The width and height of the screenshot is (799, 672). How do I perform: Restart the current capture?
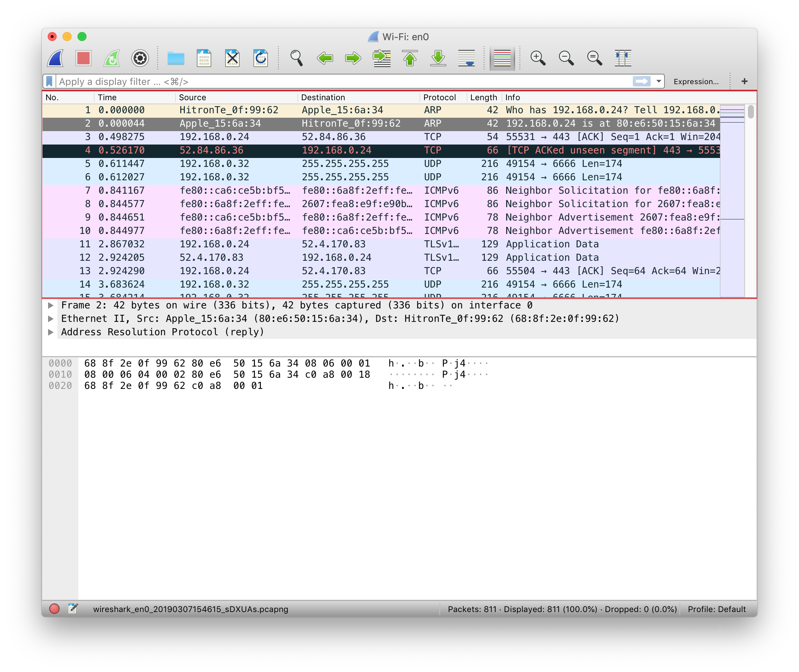[112, 58]
